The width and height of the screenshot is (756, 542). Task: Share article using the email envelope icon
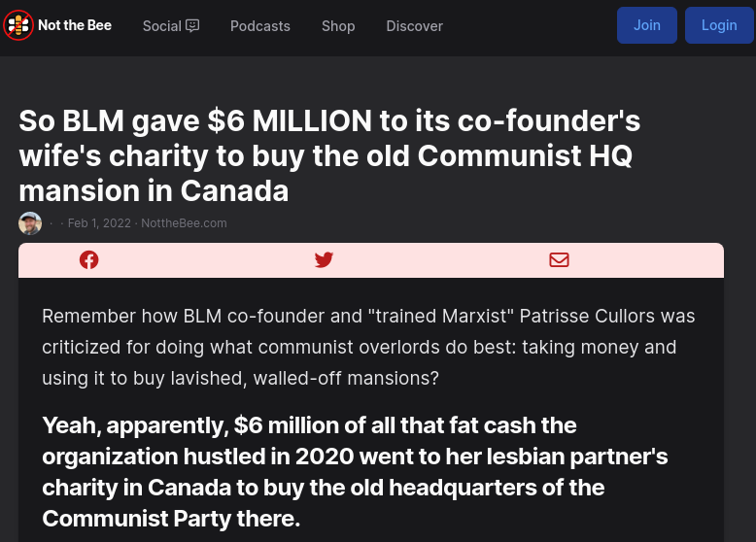coord(559,259)
